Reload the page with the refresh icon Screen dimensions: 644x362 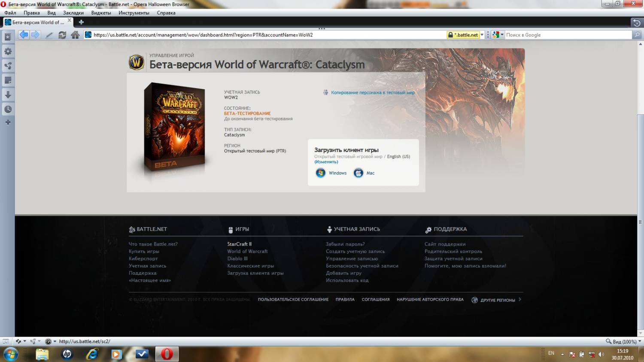coord(62,35)
